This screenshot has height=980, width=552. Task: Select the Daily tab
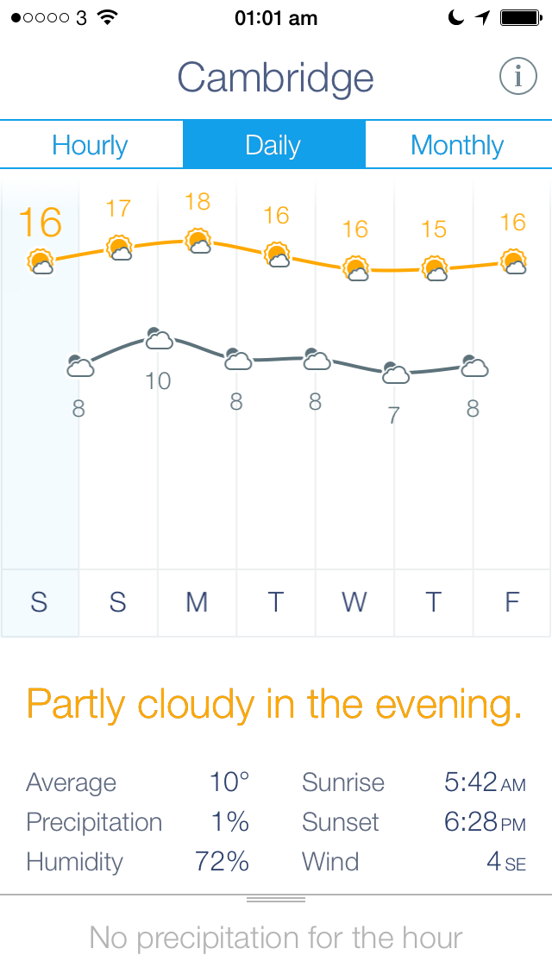273,144
